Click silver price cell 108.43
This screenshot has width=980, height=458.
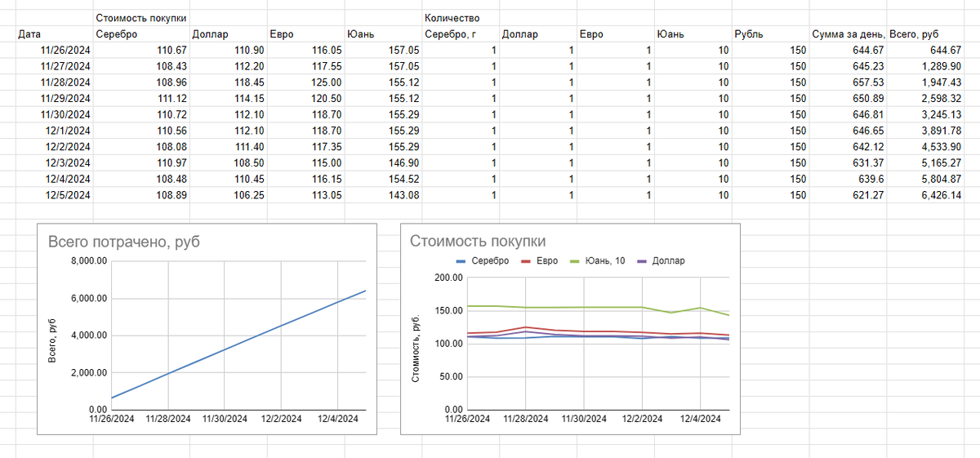tap(140, 66)
